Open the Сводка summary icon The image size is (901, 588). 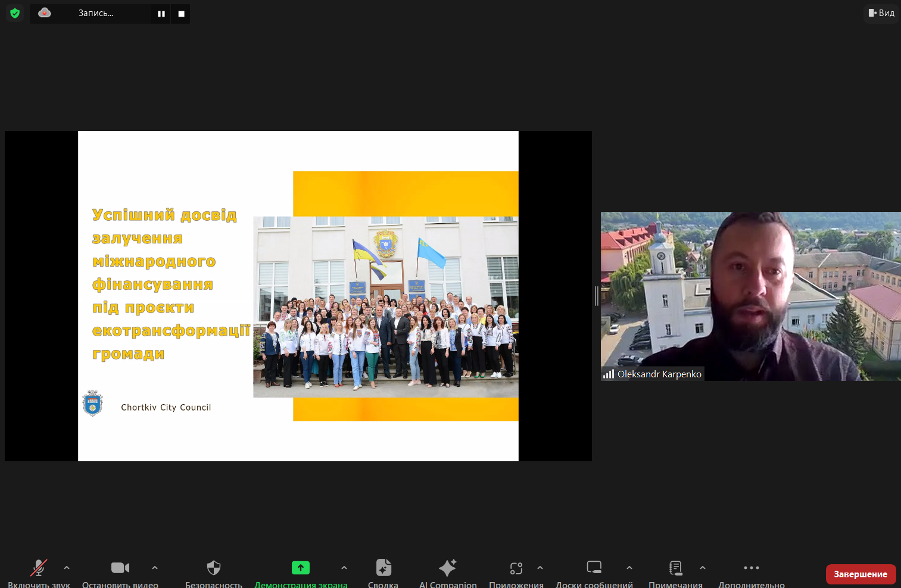tap(384, 568)
